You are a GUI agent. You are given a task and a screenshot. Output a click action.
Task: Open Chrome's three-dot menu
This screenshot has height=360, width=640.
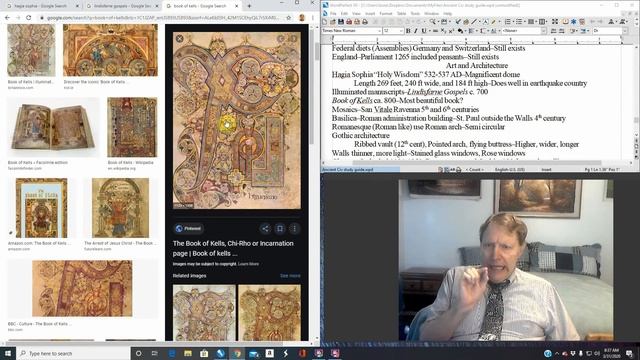pos(313,18)
